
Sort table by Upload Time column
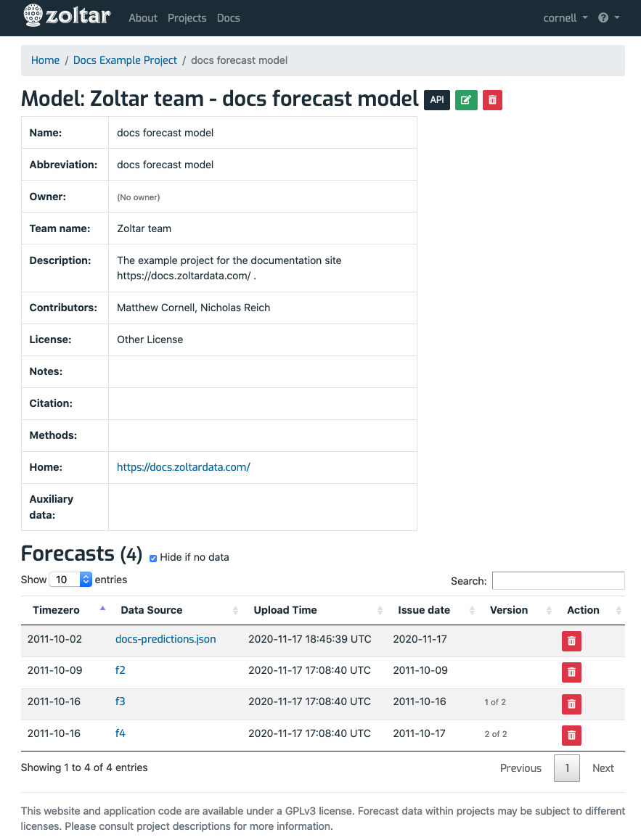[314, 610]
